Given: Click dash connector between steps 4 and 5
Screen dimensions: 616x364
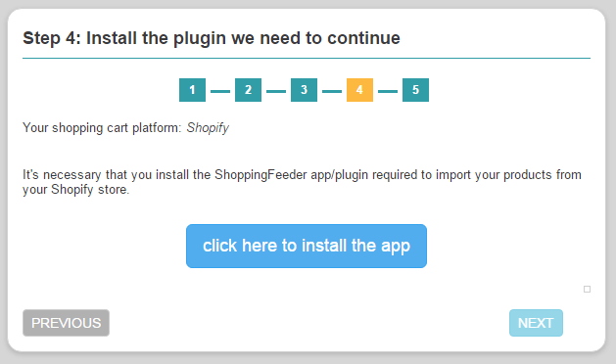Looking at the screenshot, I should click(388, 92).
